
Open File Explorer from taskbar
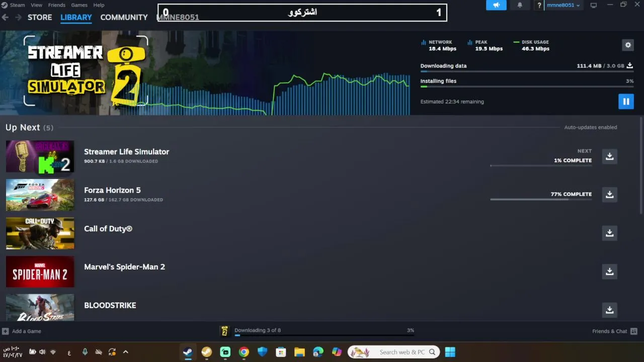(299, 352)
